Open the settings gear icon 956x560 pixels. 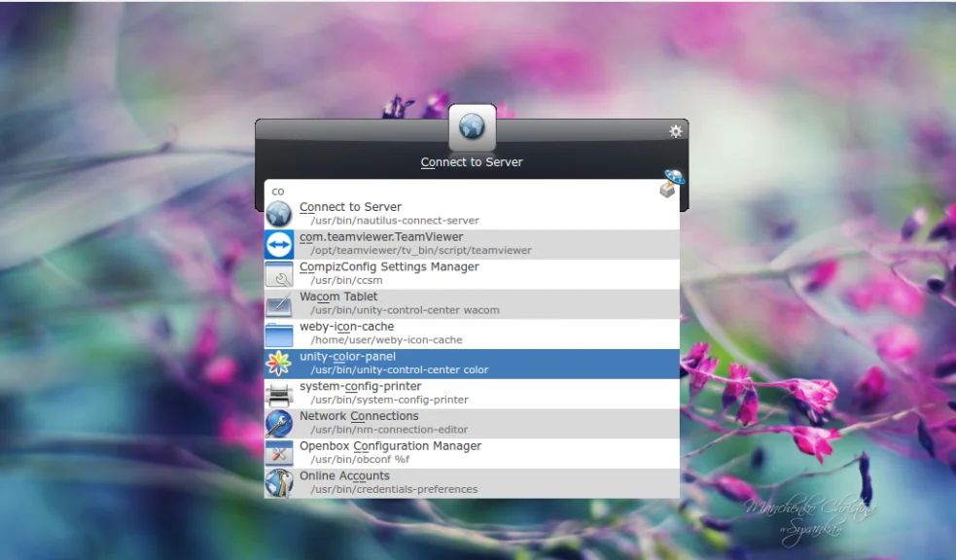click(x=676, y=131)
